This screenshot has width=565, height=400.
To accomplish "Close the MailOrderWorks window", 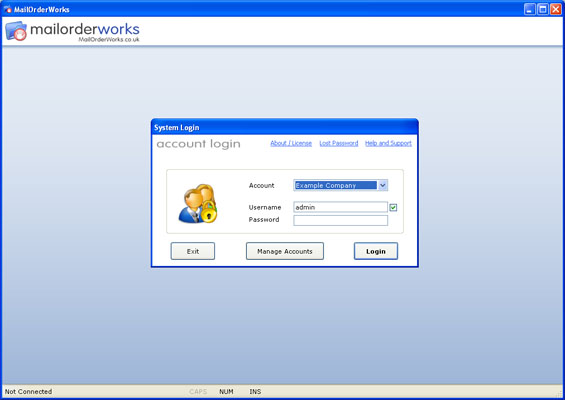I will tap(556, 9).
